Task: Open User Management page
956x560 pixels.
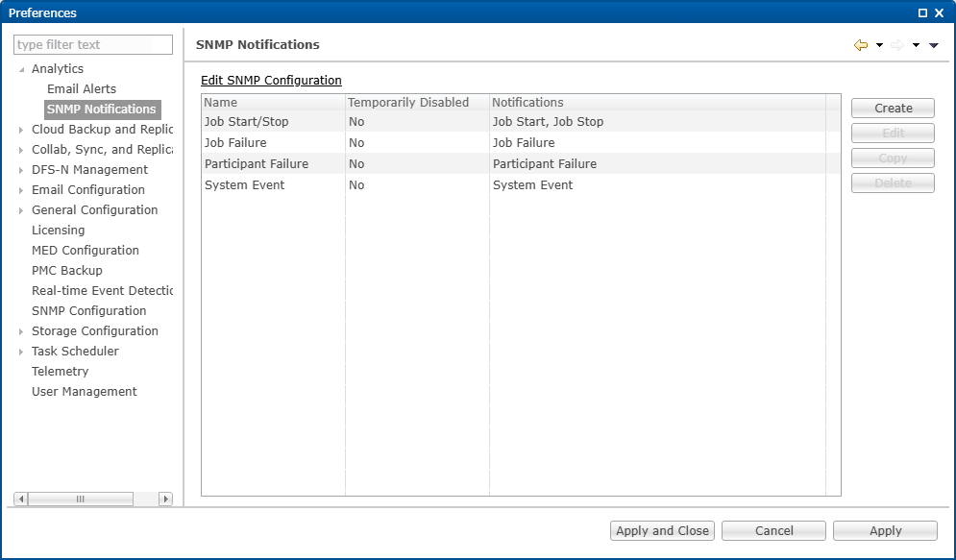Action: tap(85, 391)
